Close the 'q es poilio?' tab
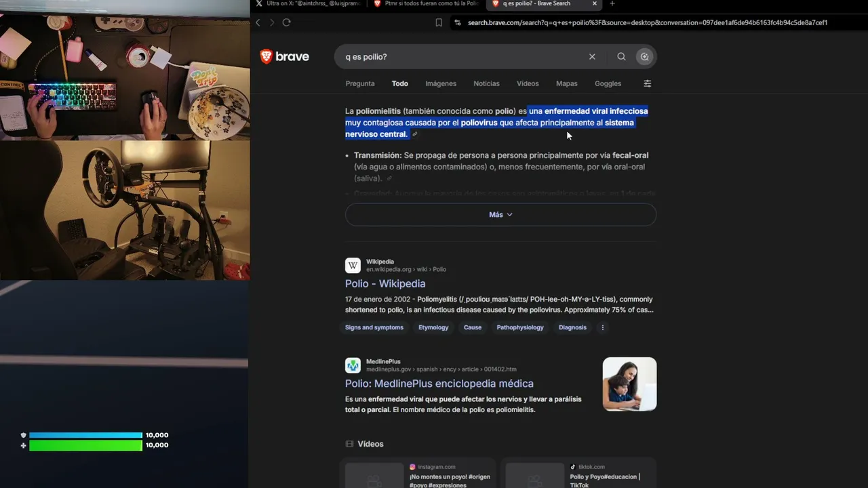 tap(595, 3)
